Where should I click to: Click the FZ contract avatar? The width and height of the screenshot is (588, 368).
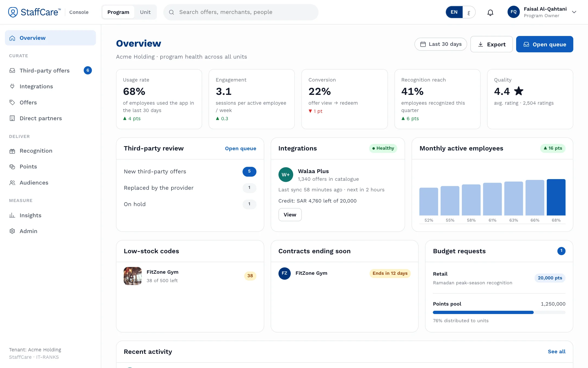[284, 273]
